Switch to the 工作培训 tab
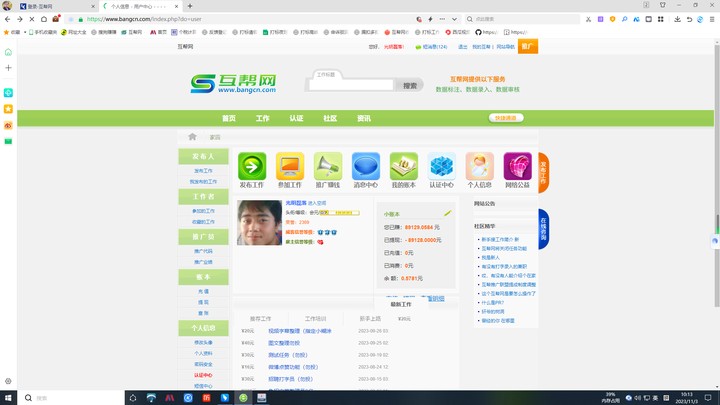The width and height of the screenshot is (720, 405). click(315, 318)
